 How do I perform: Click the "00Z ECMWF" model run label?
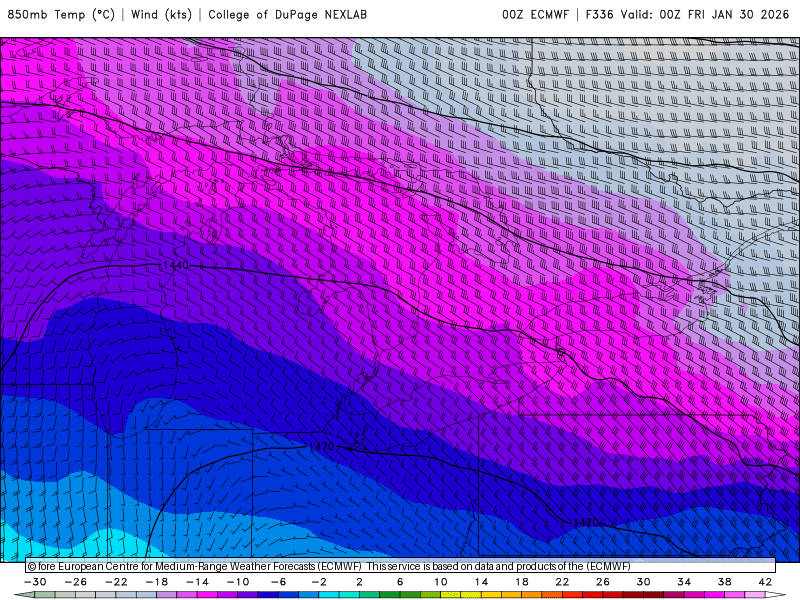coord(535,15)
